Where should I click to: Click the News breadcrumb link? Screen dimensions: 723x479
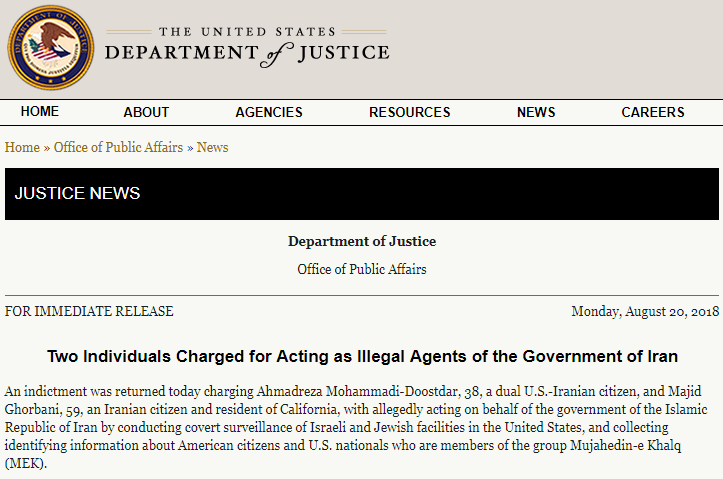click(213, 147)
